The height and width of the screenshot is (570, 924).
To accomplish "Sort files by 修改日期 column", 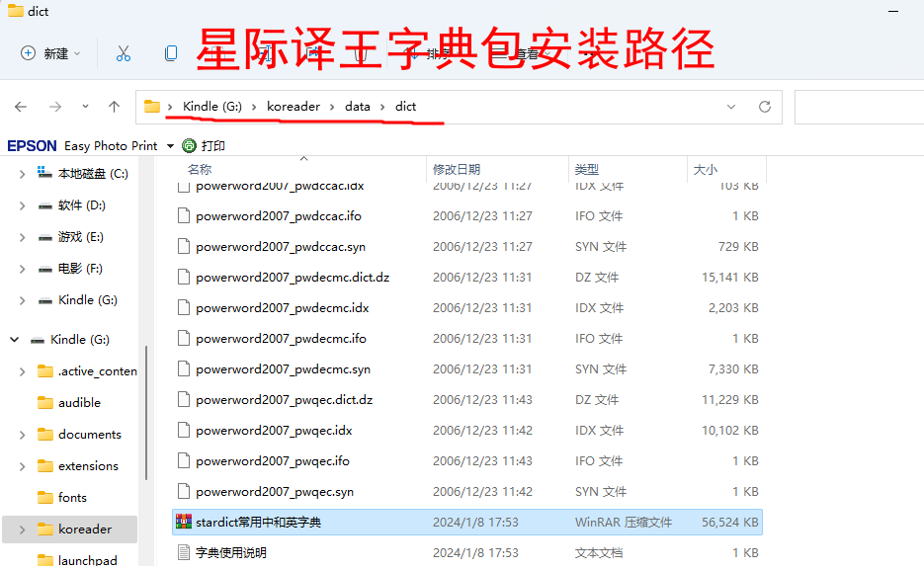I will [x=457, y=170].
